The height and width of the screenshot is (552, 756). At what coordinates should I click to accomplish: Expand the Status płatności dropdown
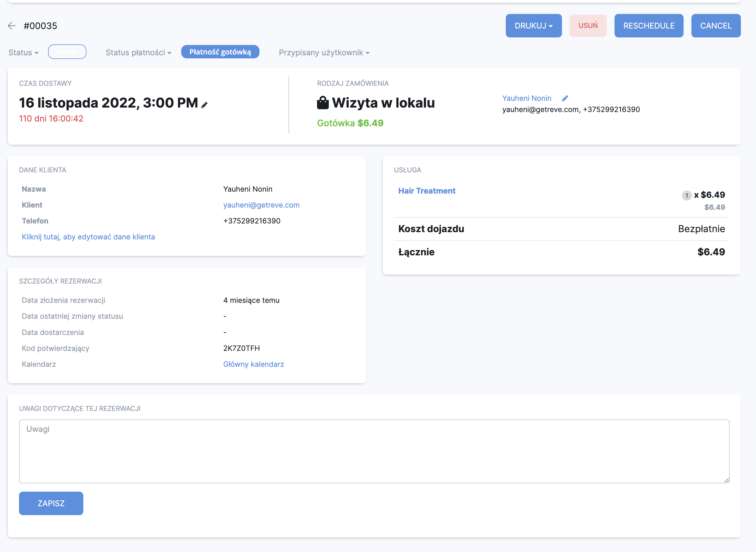point(138,53)
